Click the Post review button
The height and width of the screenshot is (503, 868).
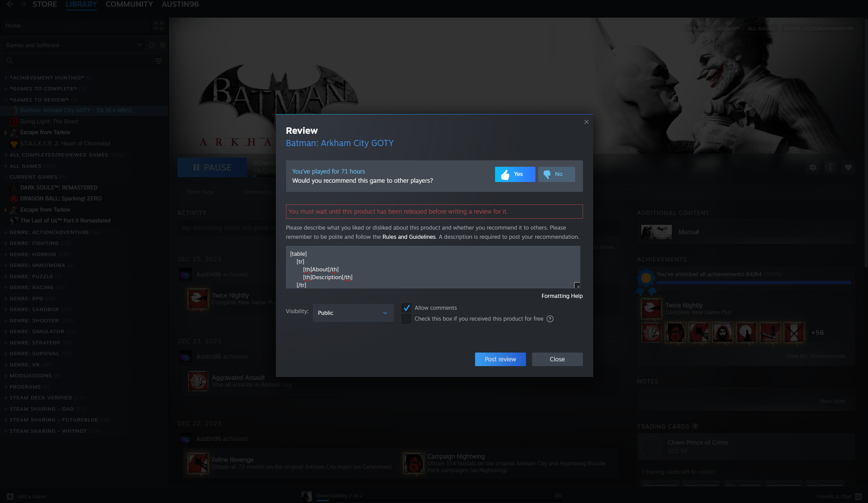tap(500, 359)
